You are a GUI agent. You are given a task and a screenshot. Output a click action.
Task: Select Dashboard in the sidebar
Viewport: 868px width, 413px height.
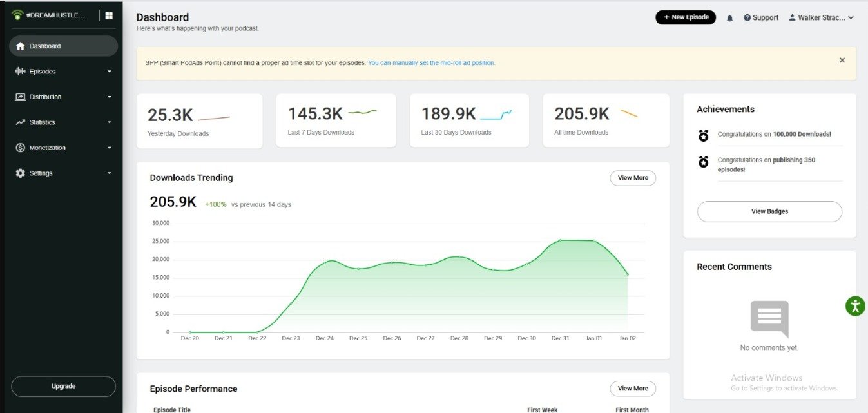click(x=63, y=46)
